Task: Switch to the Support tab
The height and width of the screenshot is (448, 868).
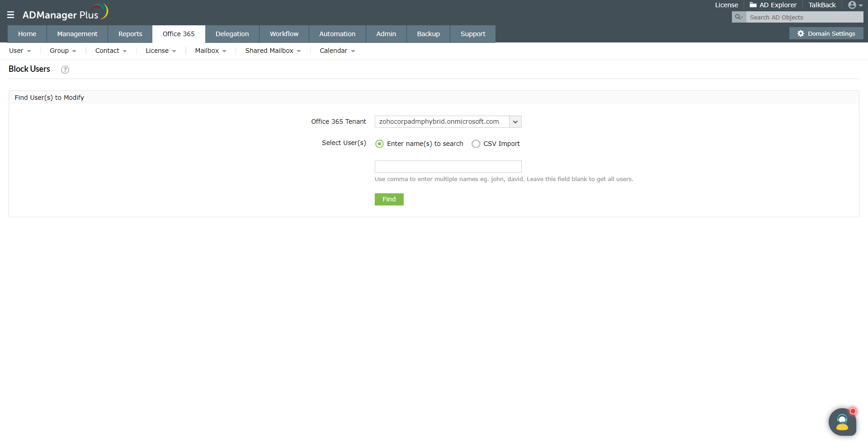Action: (473, 34)
